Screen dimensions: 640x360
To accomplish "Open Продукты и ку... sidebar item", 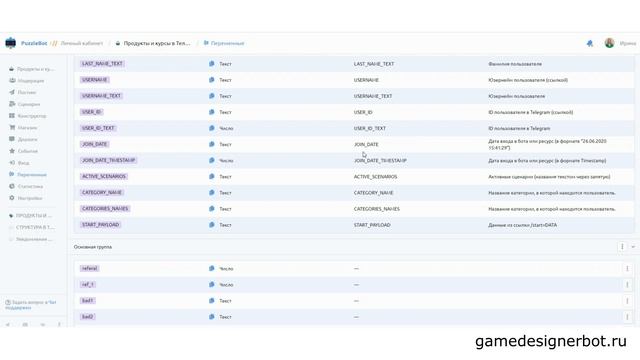I will 32,69.
